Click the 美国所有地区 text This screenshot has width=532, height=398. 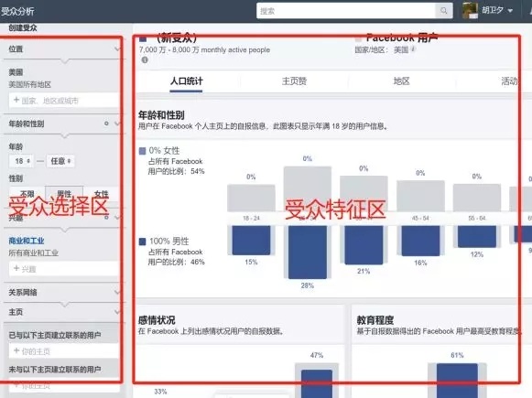point(30,84)
